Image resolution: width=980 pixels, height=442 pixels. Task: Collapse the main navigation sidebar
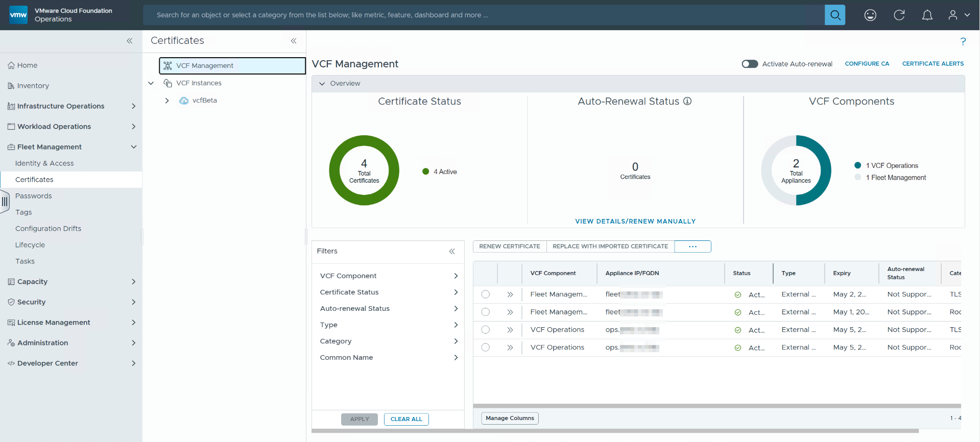click(130, 41)
